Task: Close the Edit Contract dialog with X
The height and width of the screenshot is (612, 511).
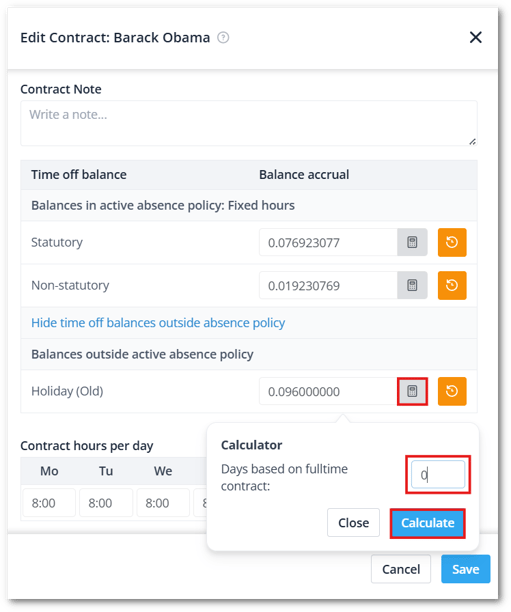Action: coord(475,37)
